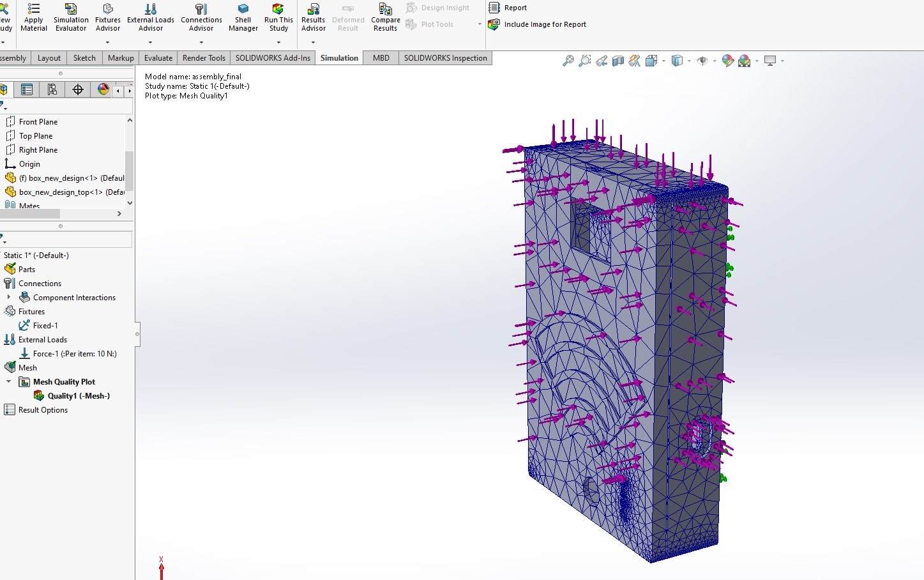Click the Report icon
This screenshot has height=580, width=924.
pyautogui.click(x=494, y=8)
